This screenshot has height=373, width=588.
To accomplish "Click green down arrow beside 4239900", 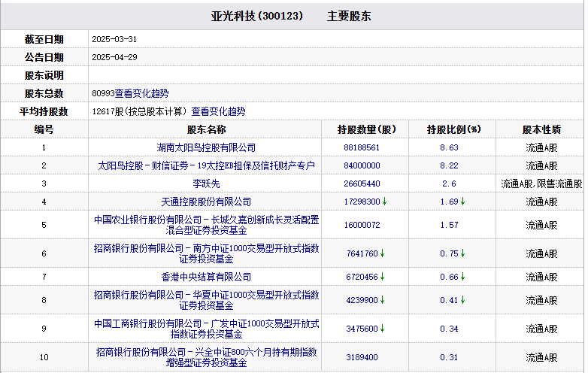I will click(x=383, y=300).
